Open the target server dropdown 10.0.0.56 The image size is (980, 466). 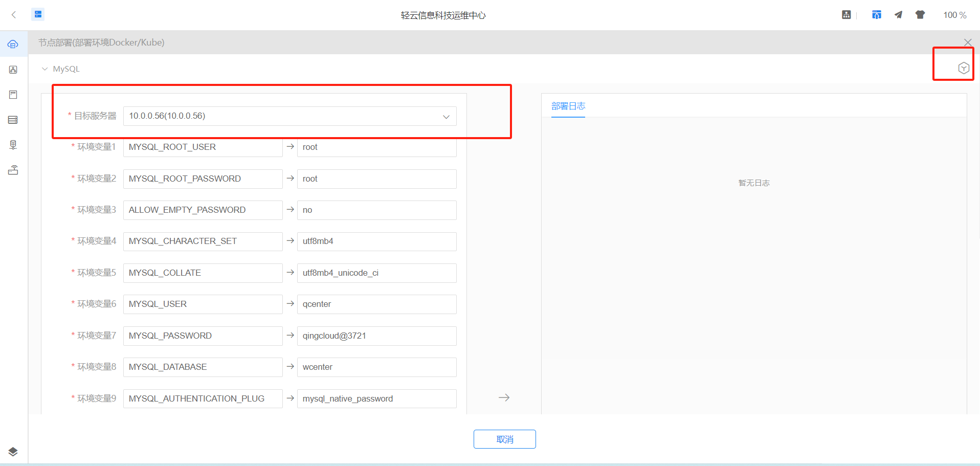point(289,116)
